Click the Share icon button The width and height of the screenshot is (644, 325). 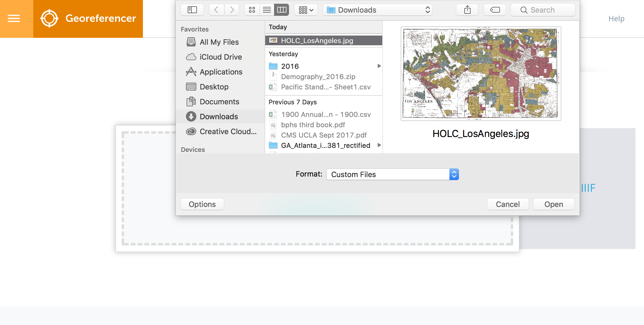pyautogui.click(x=467, y=10)
